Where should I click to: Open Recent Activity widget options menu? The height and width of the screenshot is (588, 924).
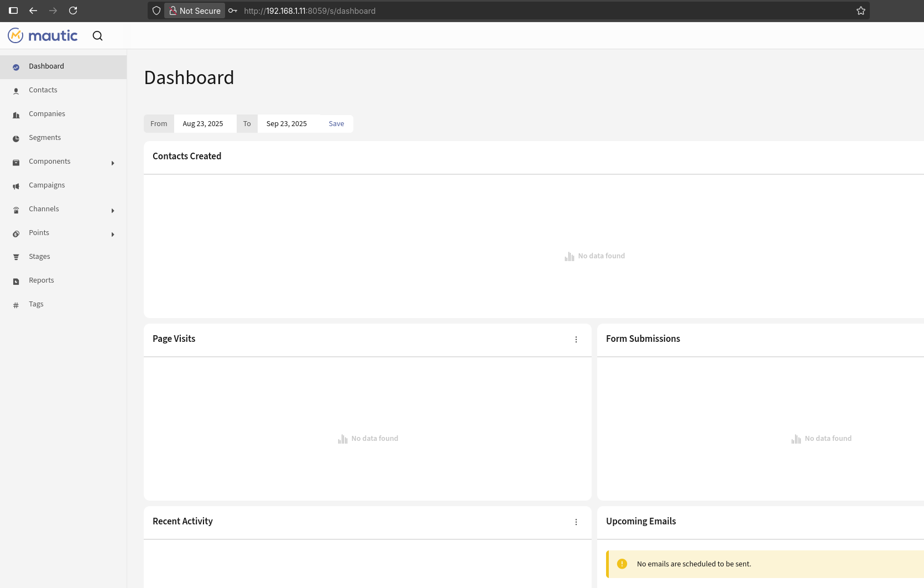[x=576, y=522]
